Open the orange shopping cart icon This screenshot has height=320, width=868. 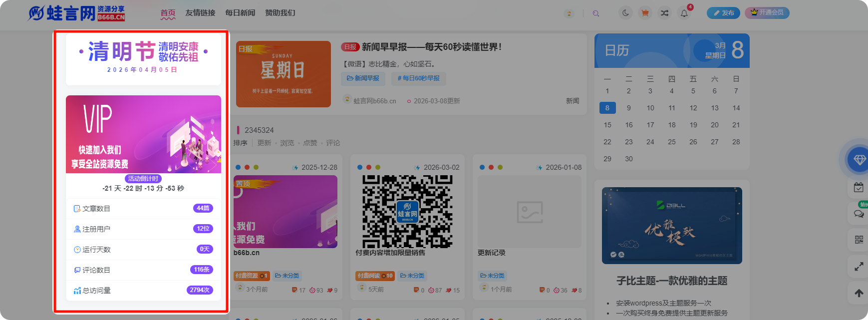click(645, 13)
